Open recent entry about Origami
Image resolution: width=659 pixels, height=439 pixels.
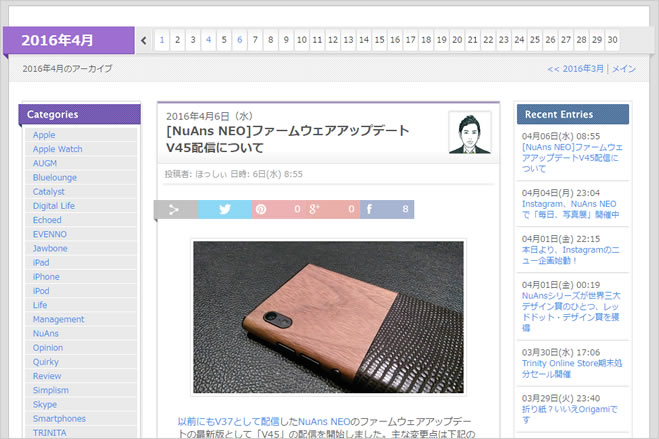569,415
